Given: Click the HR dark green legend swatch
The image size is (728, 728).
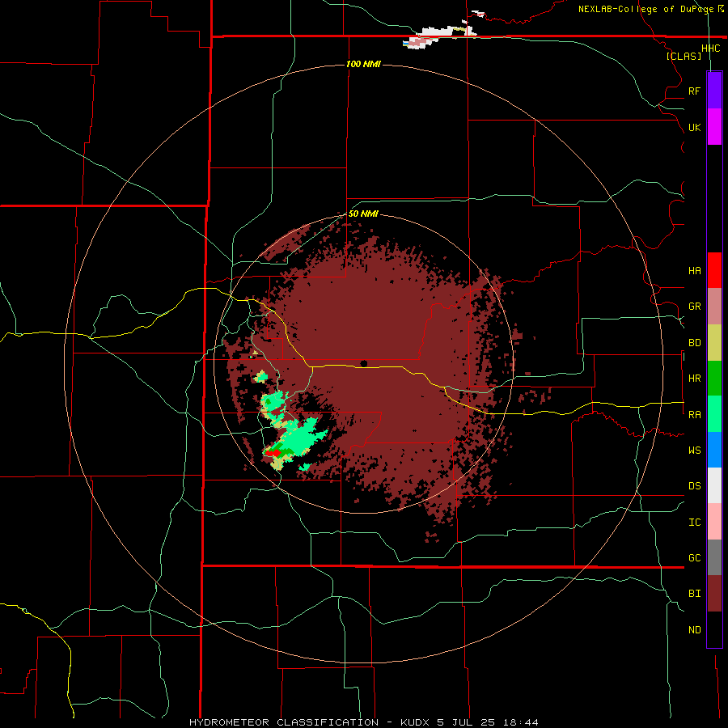Looking at the screenshot, I should pyautogui.click(x=714, y=379).
